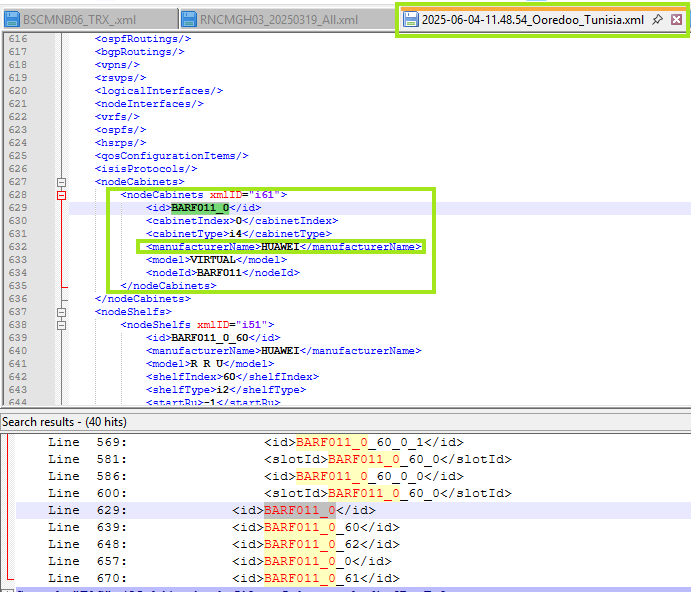Collapse nodeShelfs fold at line 637

[61, 312]
